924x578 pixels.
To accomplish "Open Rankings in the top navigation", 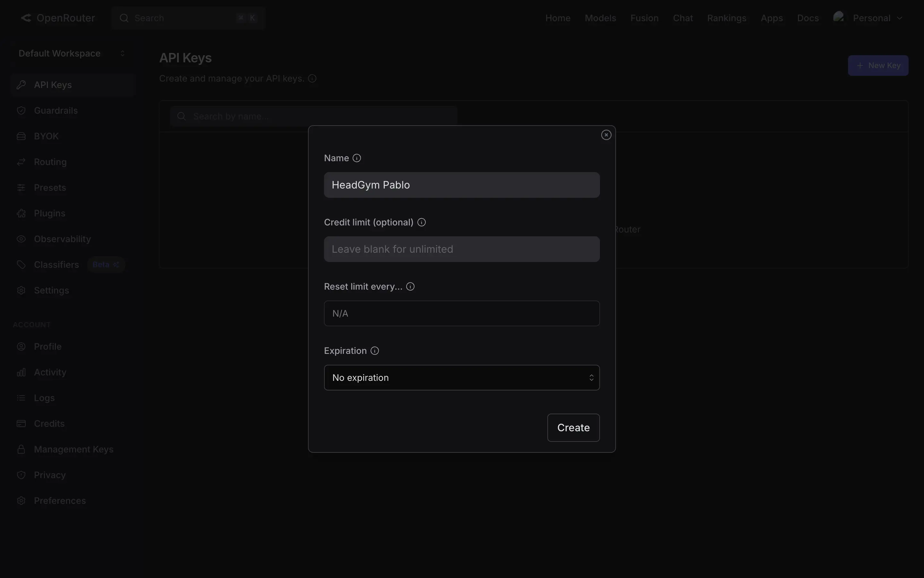I will click(x=727, y=18).
